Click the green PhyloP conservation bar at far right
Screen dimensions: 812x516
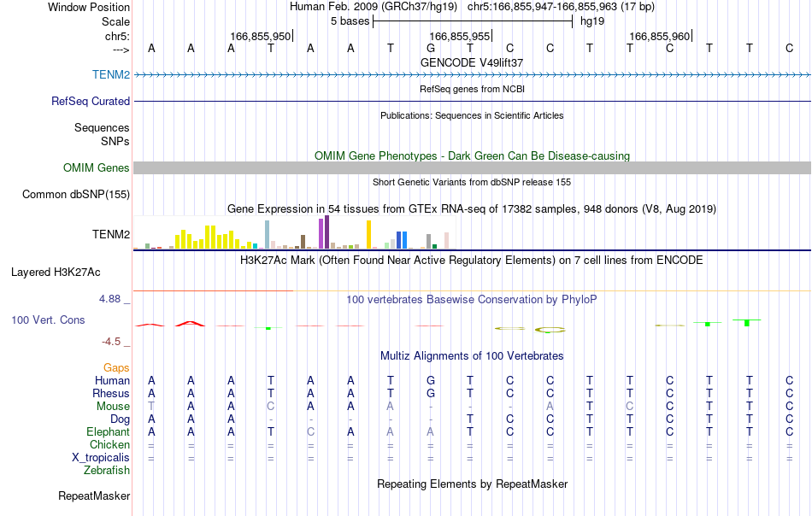coord(747,322)
